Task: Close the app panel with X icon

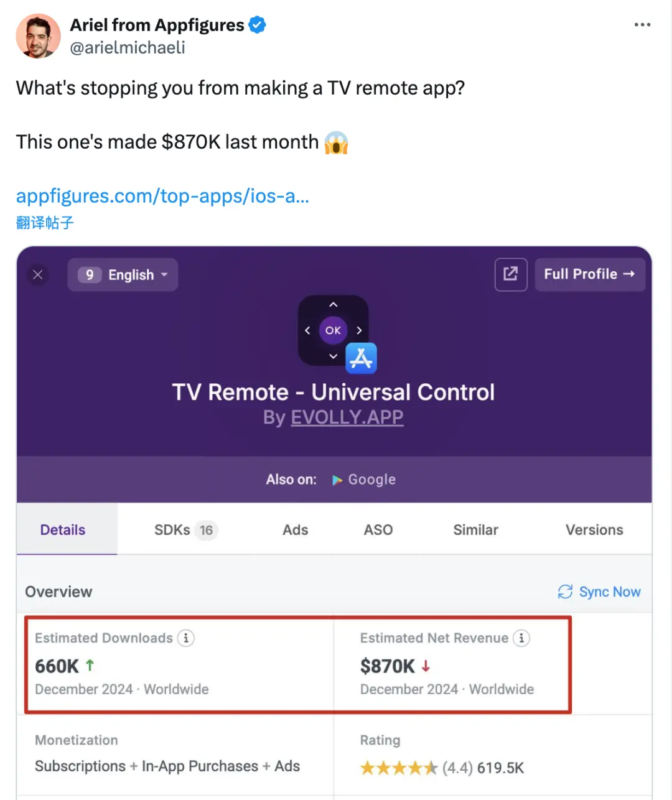Action: click(x=38, y=275)
